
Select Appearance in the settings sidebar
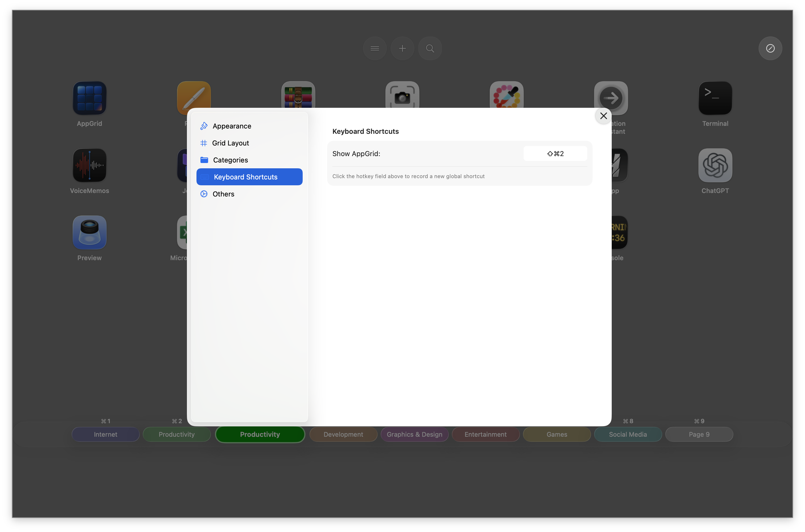pyautogui.click(x=232, y=126)
